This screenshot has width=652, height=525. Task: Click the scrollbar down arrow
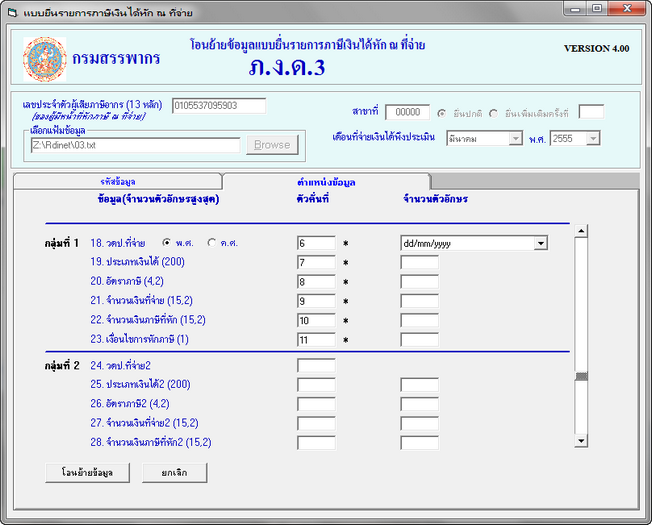click(x=580, y=440)
